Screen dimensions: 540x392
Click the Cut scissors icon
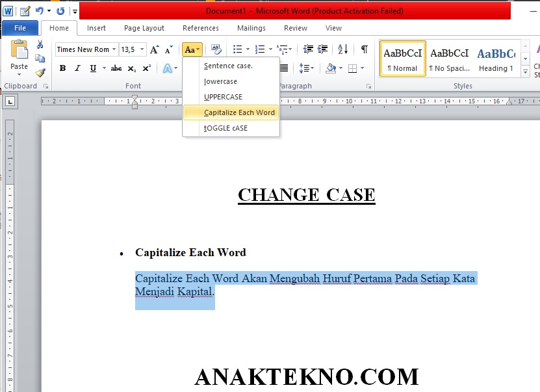[x=40, y=44]
